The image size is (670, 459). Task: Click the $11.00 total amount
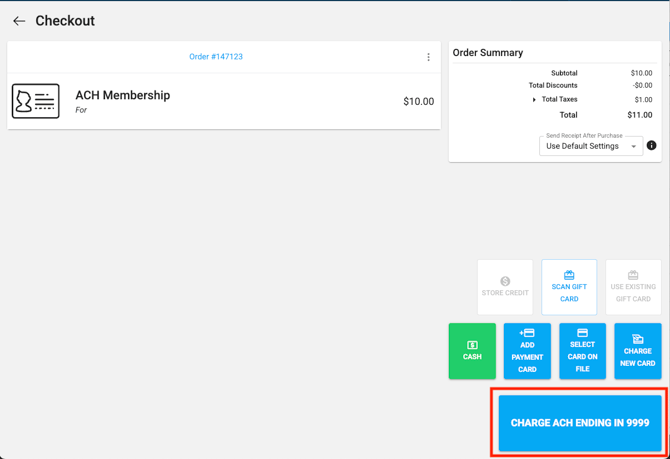(x=640, y=115)
